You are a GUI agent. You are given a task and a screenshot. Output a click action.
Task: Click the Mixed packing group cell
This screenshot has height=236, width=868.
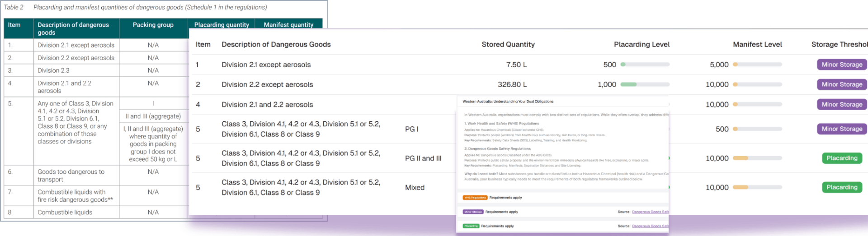click(x=415, y=187)
